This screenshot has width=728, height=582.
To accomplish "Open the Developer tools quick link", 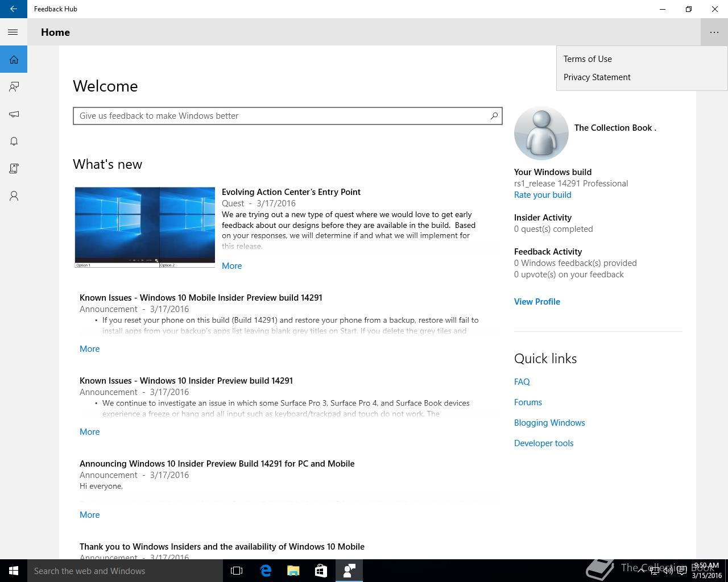I will 544,443.
